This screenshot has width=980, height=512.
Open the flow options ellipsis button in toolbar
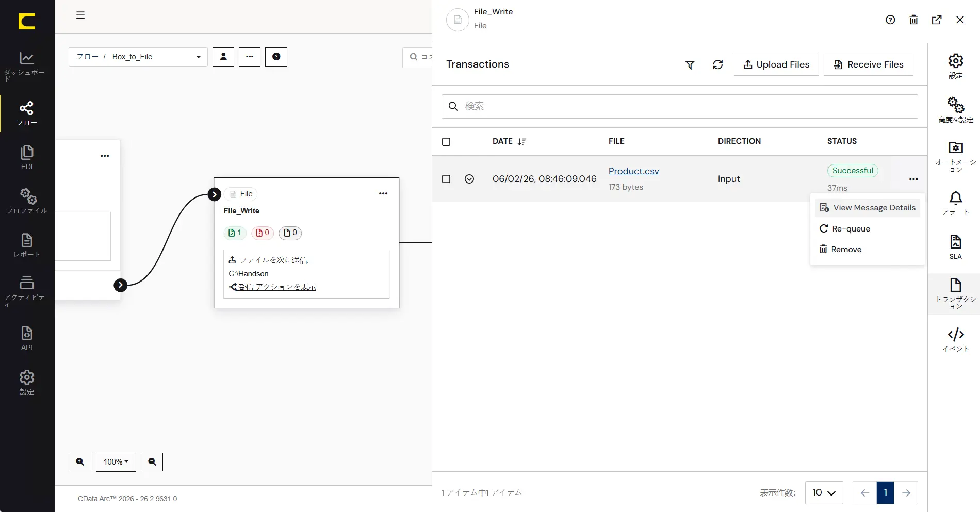coord(250,57)
